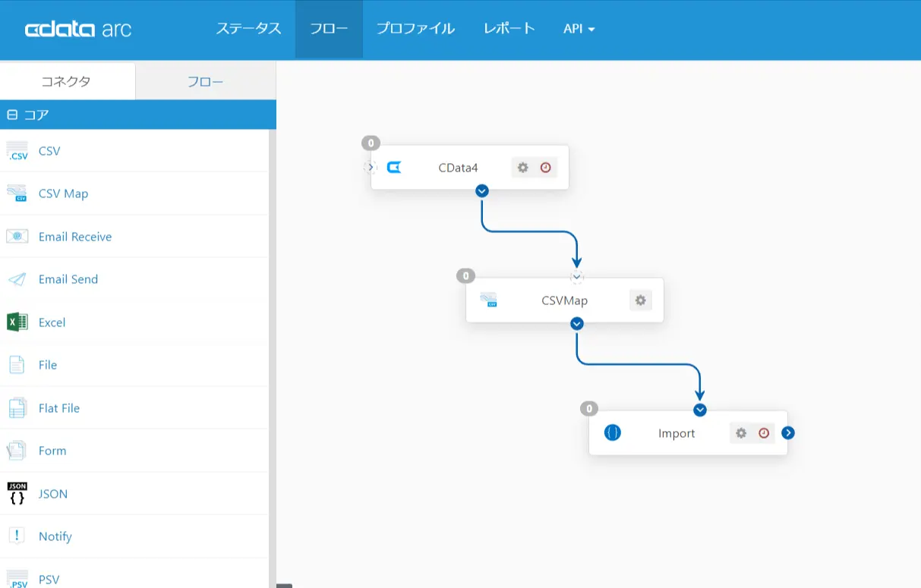921x588 pixels.
Task: Click the right output arrow on Import node
Action: [x=788, y=433]
